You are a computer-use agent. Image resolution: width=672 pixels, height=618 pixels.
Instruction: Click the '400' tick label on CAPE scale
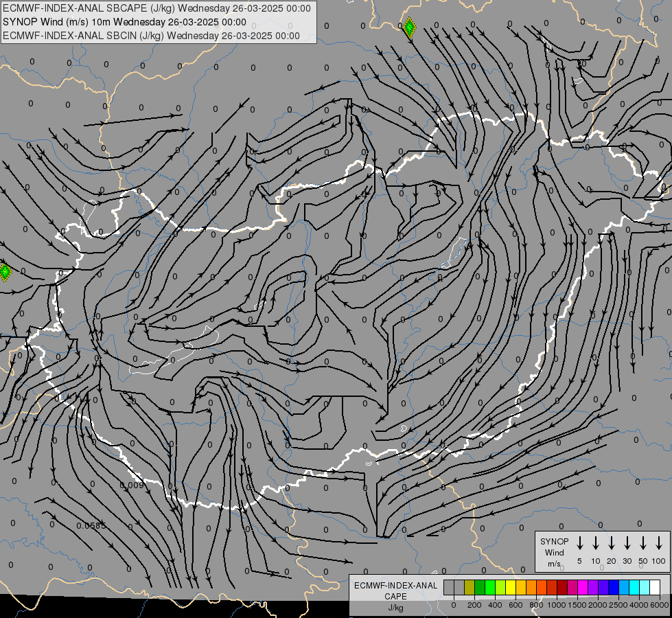click(x=495, y=605)
